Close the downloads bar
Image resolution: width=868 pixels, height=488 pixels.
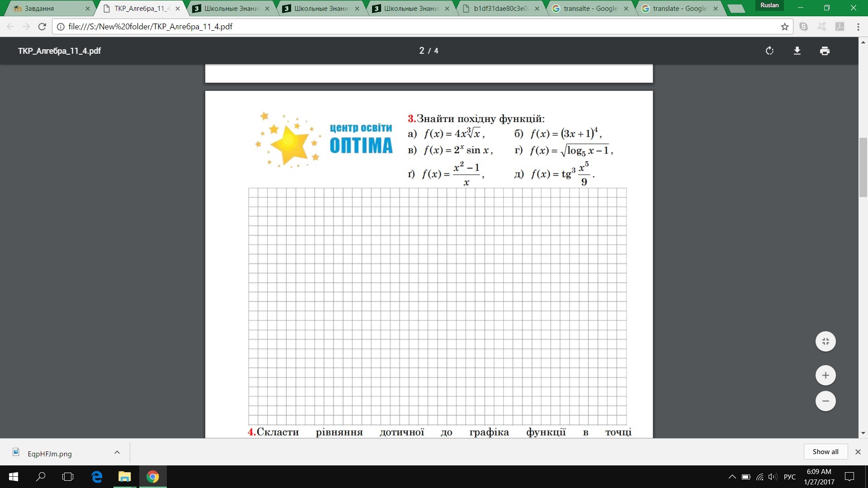pyautogui.click(x=858, y=451)
